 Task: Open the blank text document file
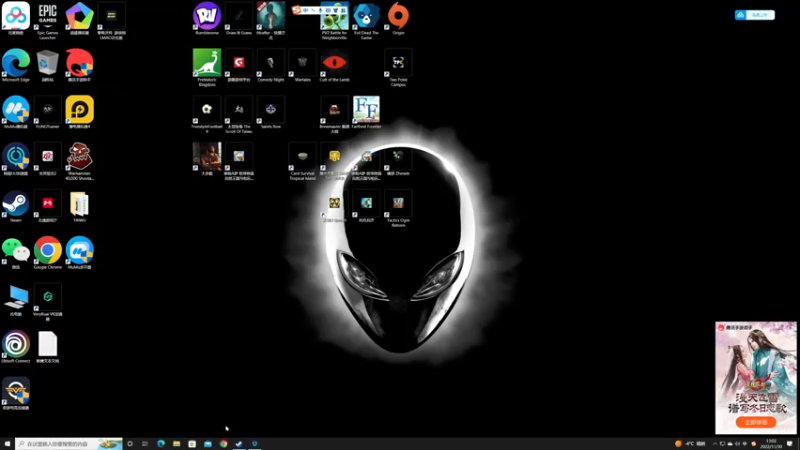click(x=47, y=347)
